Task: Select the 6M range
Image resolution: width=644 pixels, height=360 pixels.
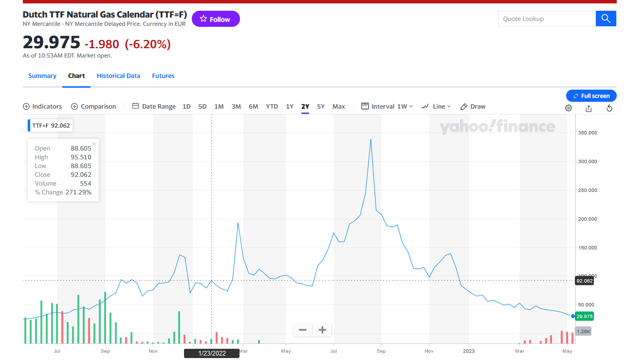Action: click(253, 106)
